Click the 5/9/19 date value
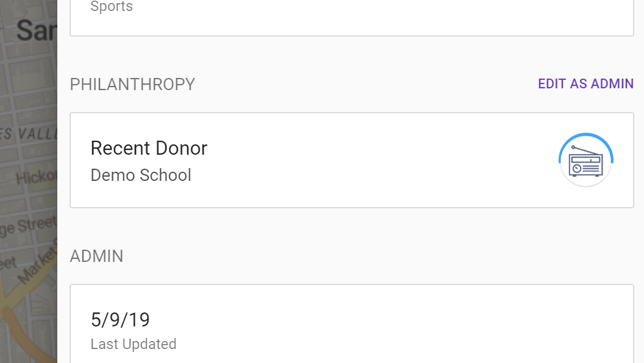The image size is (644, 363). point(120,320)
